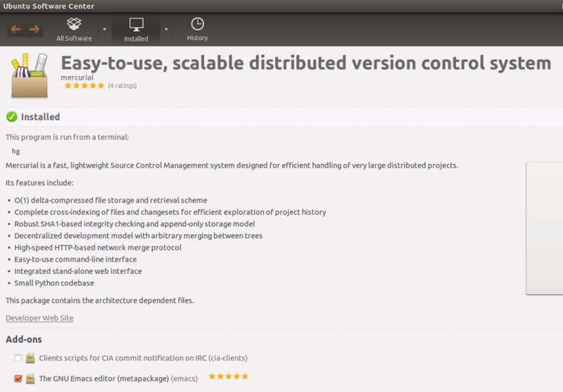Click the emacs package icon
563x392 pixels.
[30, 379]
